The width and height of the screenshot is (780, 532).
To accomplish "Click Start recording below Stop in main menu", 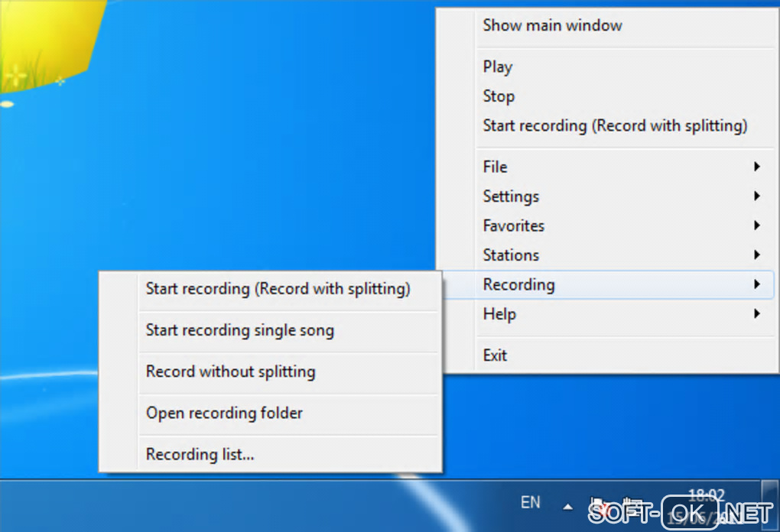I will tap(607, 125).
